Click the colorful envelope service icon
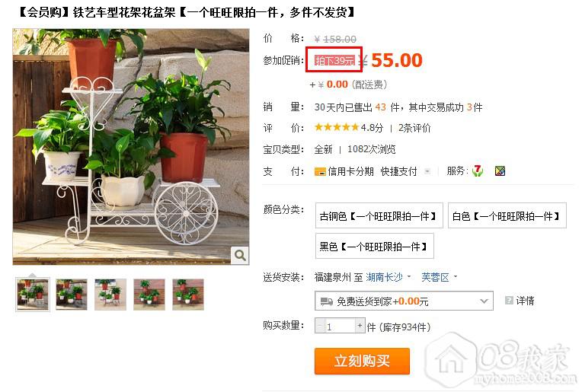 coord(500,171)
